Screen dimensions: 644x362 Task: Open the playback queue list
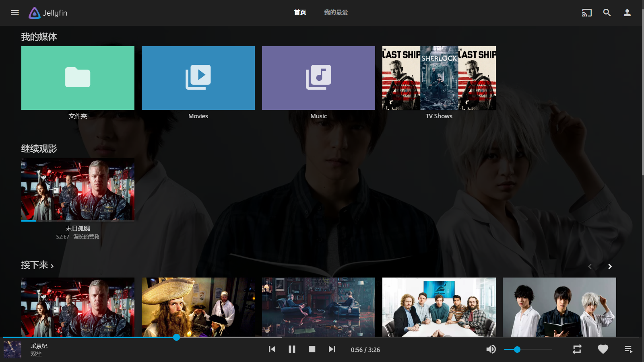[628, 349]
